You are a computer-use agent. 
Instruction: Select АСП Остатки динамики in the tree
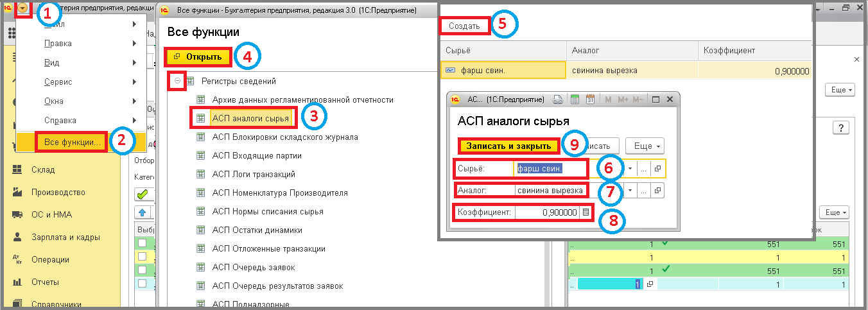[x=257, y=230]
